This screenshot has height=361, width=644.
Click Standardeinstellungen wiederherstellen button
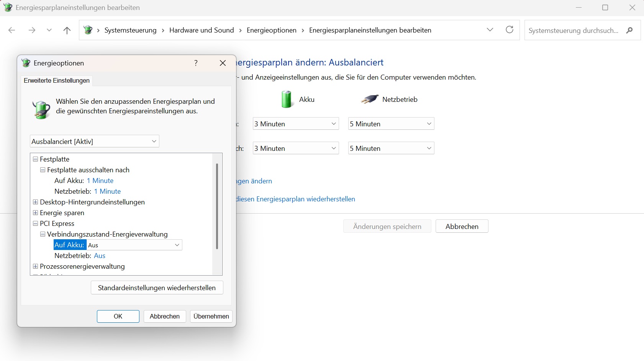pos(157,288)
